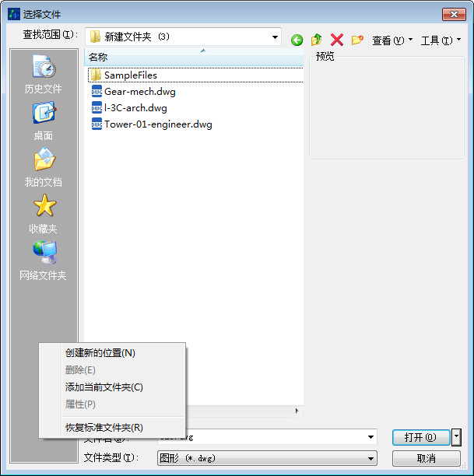Open the View menu dropdown
The height and width of the screenshot is (476, 474).
392,40
